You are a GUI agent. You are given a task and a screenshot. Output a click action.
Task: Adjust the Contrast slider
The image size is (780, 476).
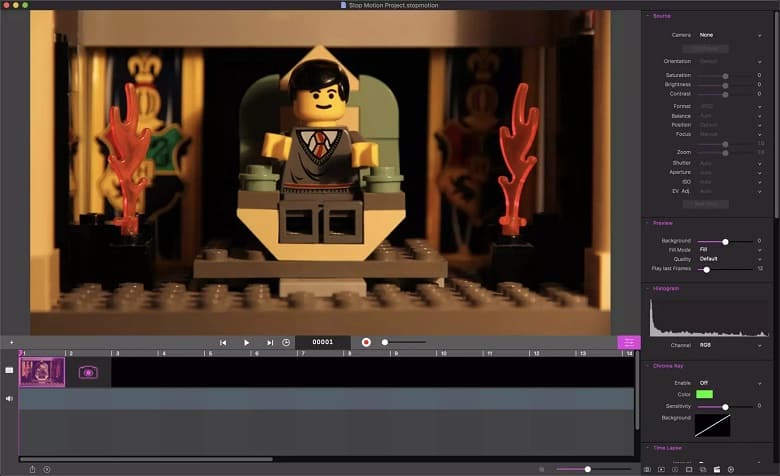(725, 94)
